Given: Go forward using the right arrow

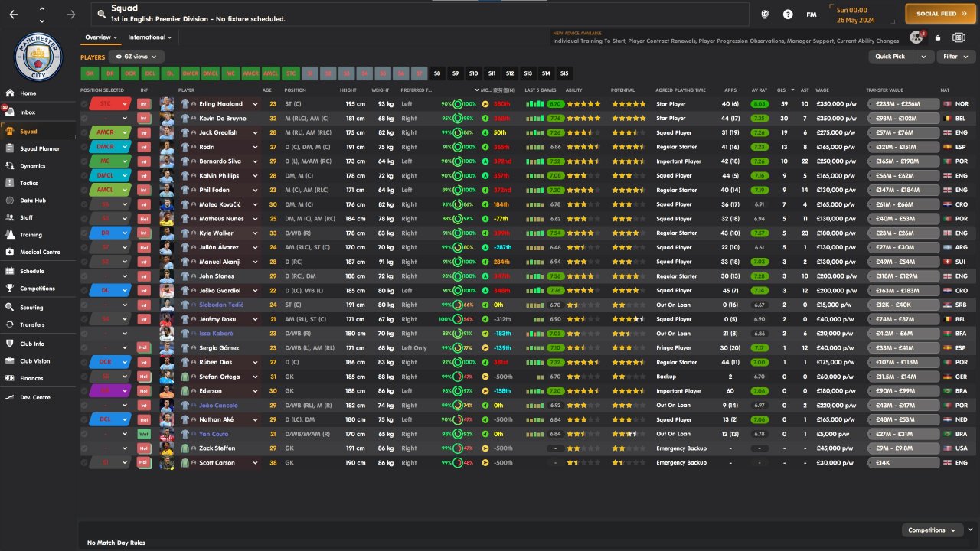Looking at the screenshot, I should [x=71, y=15].
